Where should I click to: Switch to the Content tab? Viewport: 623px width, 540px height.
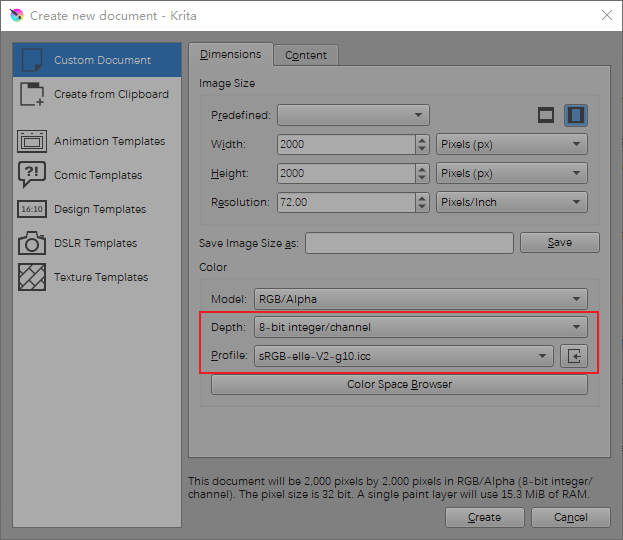(306, 55)
